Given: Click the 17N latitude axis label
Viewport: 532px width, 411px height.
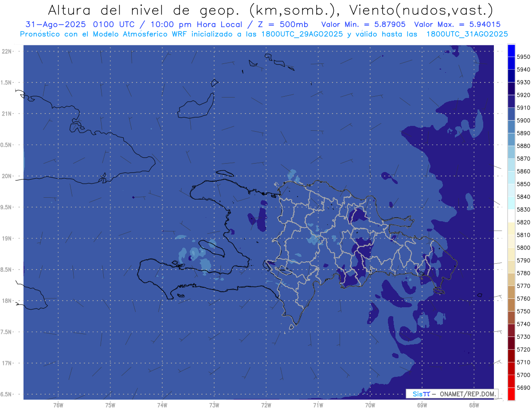Looking at the screenshot, I should point(8,364).
